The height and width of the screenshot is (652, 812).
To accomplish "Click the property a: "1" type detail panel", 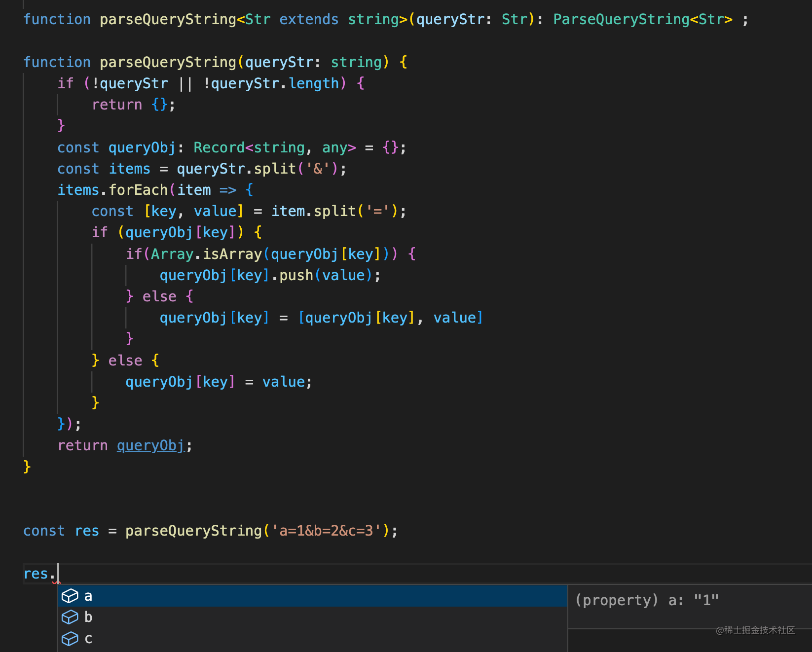I will coord(647,600).
